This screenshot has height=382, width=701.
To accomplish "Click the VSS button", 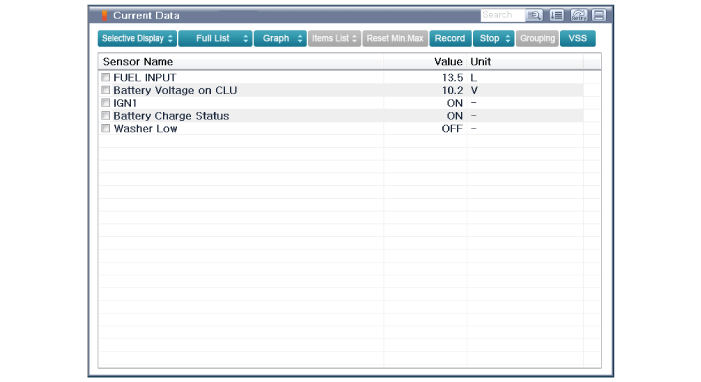I will [578, 38].
